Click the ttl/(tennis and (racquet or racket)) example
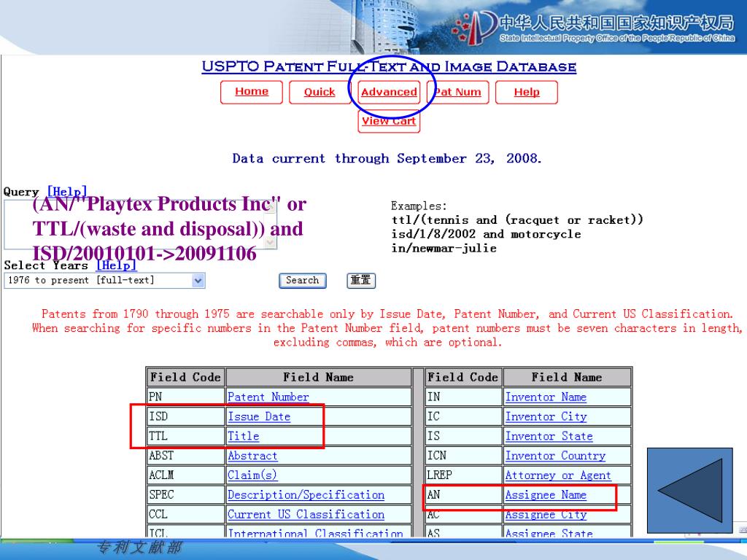 click(x=517, y=220)
